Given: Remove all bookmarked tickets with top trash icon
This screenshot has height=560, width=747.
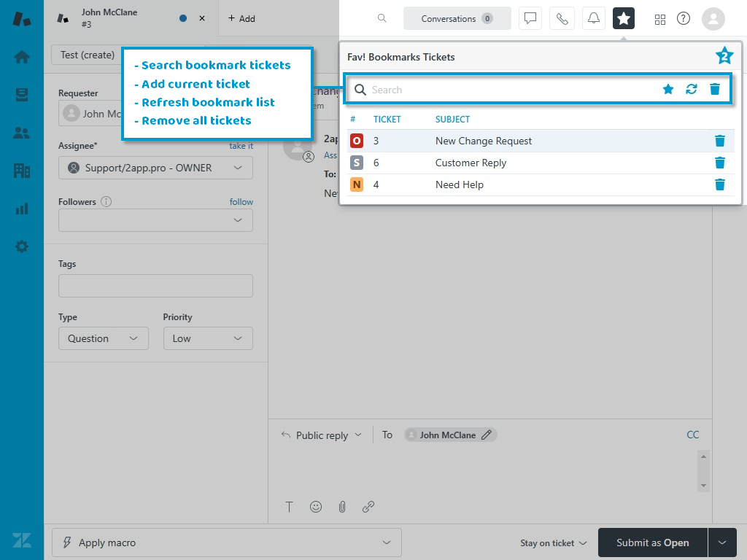Looking at the screenshot, I should pos(715,90).
